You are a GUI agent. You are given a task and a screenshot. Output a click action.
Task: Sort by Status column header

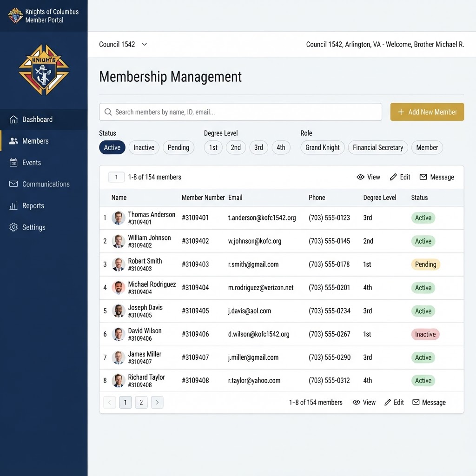(420, 198)
